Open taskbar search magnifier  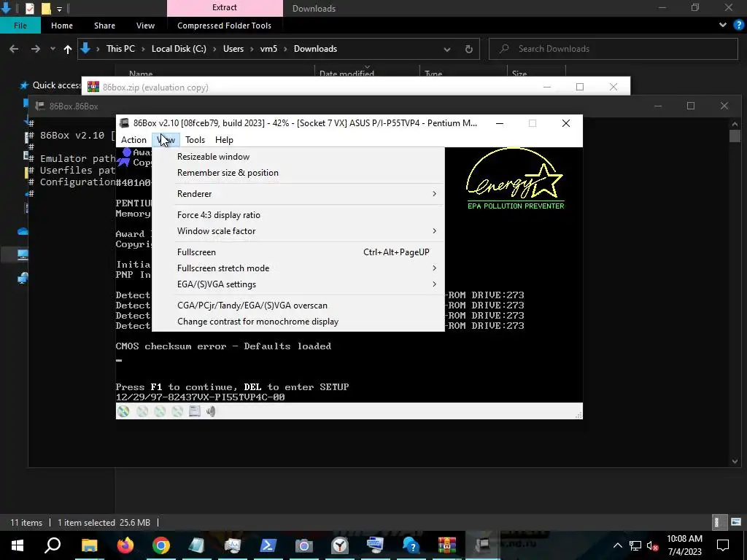point(53,545)
